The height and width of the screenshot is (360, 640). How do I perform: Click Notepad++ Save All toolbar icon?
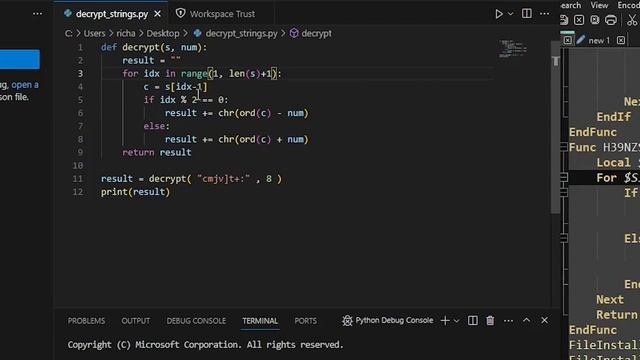[564, 20]
